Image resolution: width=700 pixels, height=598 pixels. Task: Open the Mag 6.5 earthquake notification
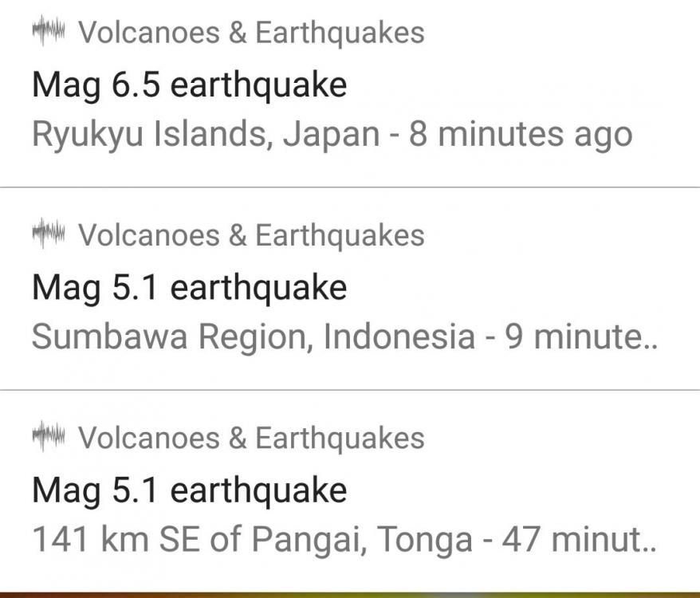189,85
